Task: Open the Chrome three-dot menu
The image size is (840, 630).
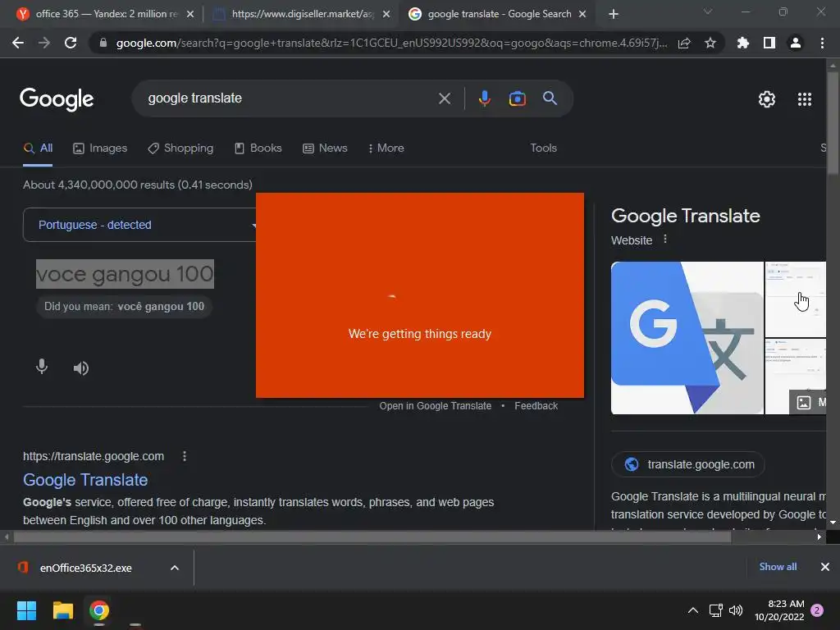Action: 822,43
